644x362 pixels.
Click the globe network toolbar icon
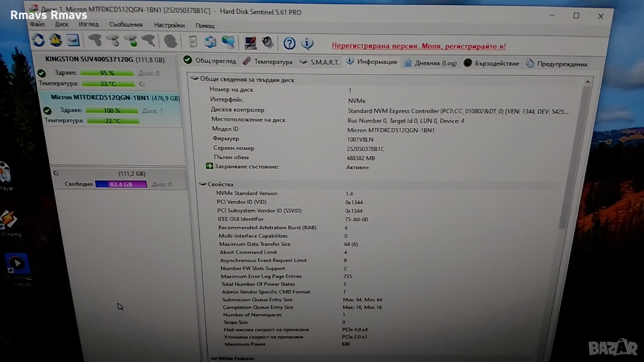[x=228, y=42]
